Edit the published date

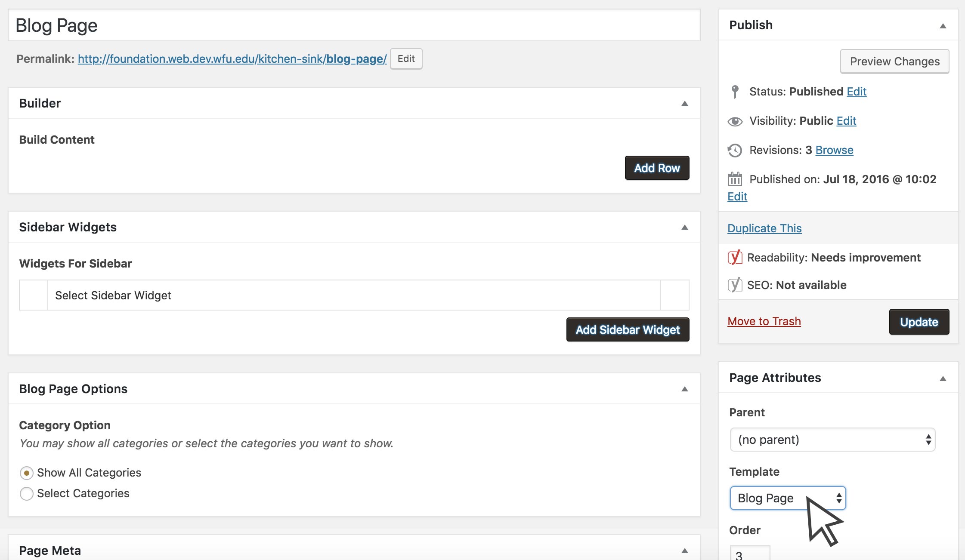pyautogui.click(x=737, y=197)
